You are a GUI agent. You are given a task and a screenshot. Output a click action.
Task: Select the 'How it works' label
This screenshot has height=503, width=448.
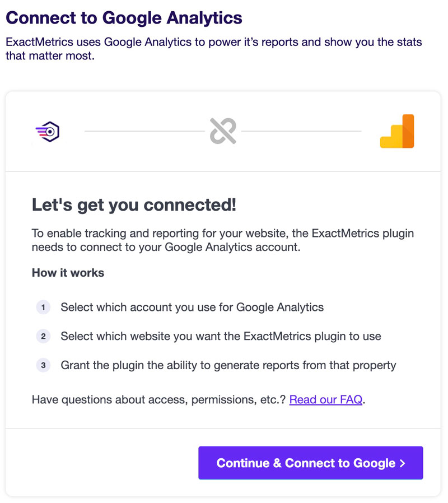coord(68,273)
